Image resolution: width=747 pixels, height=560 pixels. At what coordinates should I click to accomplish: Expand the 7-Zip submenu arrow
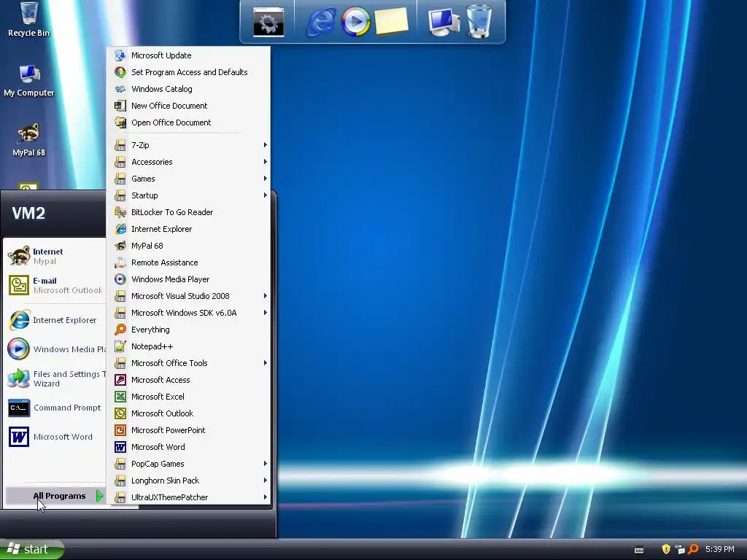coord(266,145)
